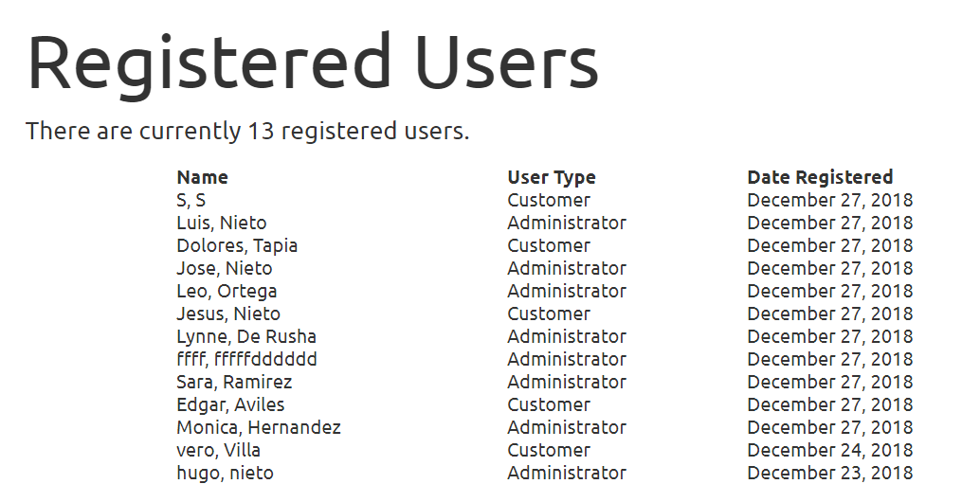This screenshot has width=980, height=502.
Task: Click the name Monica, Hernandez
Action: (x=259, y=428)
